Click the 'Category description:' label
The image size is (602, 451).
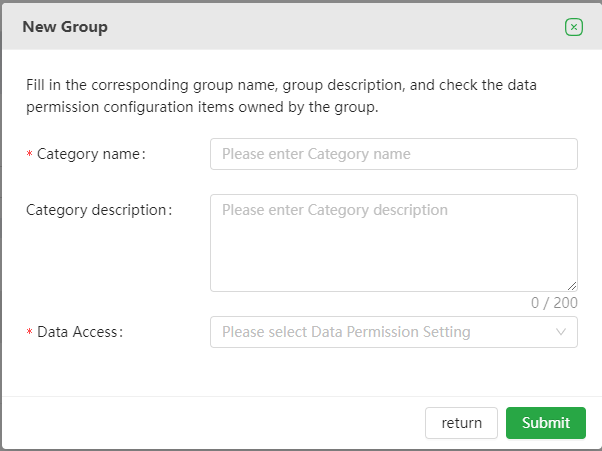(x=99, y=210)
